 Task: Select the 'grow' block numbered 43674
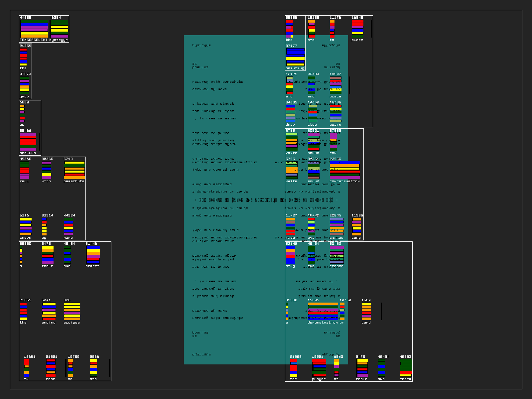(25, 85)
